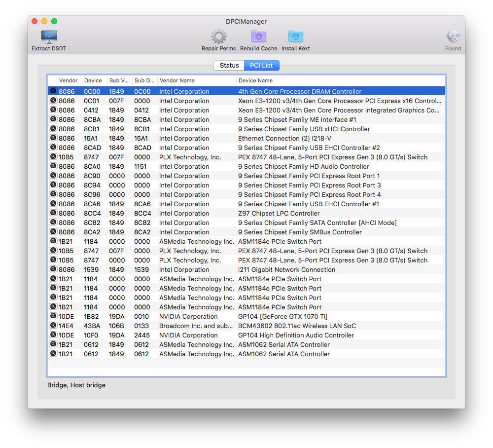Click magnifier icon on Z97 Chipset LPC Controller row
The height and width of the screenshot is (448, 493).
pos(53,213)
